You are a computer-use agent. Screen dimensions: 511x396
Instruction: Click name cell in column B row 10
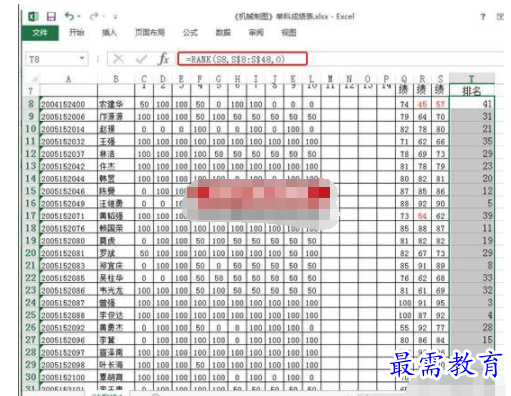116,129
